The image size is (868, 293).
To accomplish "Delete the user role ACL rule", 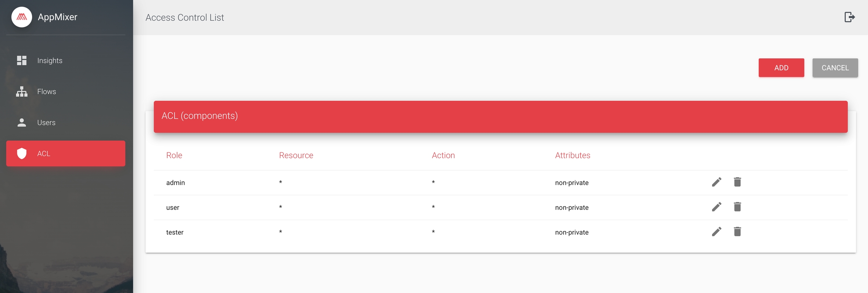I will [x=737, y=207].
